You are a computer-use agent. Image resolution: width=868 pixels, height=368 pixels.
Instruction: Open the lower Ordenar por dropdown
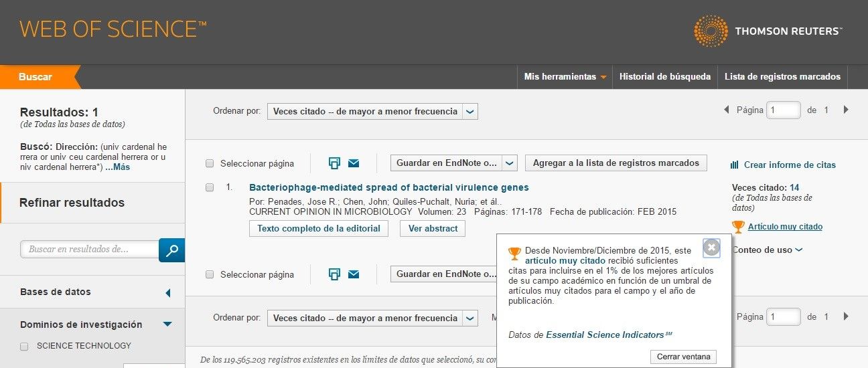click(372, 318)
